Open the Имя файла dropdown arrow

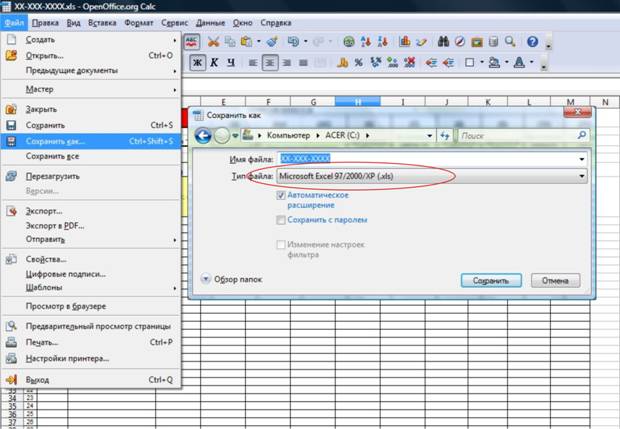582,159
